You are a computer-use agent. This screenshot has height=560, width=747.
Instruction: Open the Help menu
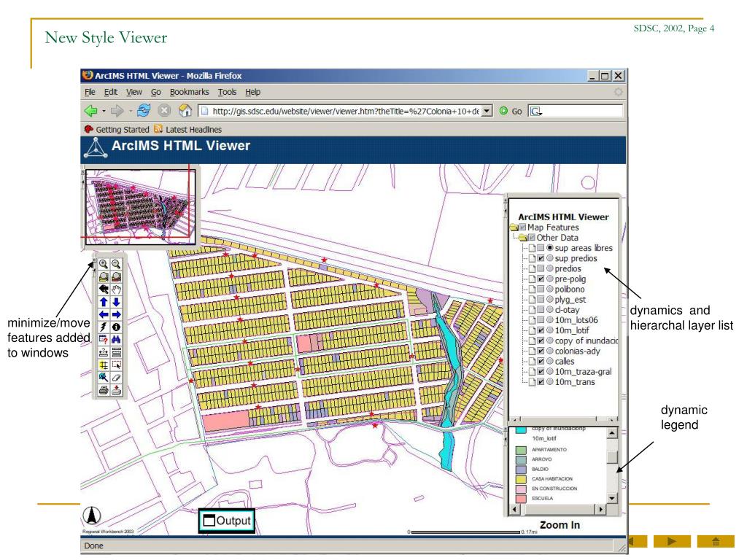coord(253,92)
